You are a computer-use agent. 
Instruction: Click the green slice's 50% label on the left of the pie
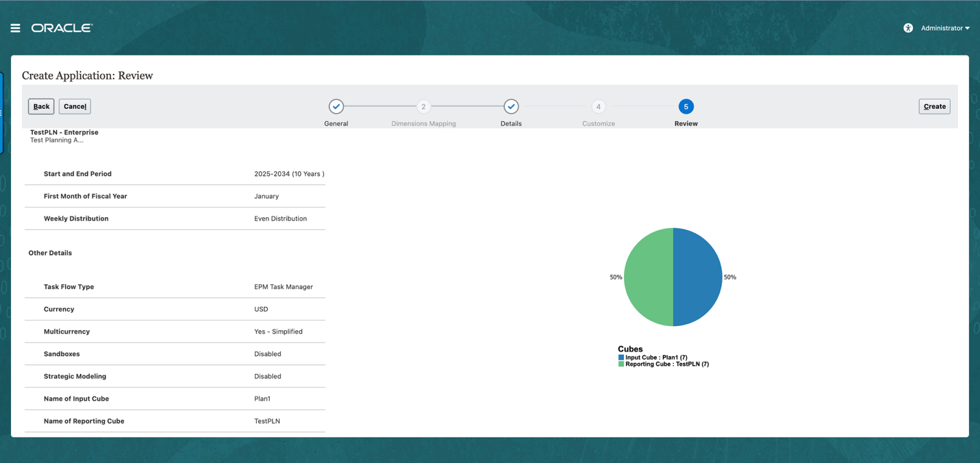[616, 277]
